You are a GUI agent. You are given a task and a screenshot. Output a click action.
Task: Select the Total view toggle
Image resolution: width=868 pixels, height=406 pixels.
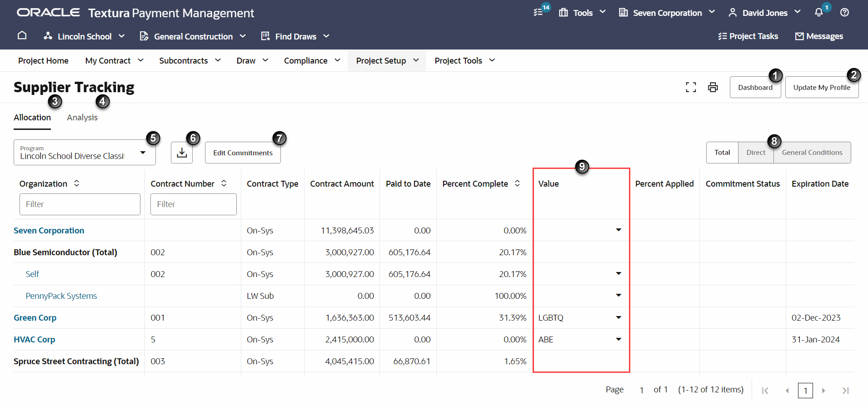coord(722,153)
